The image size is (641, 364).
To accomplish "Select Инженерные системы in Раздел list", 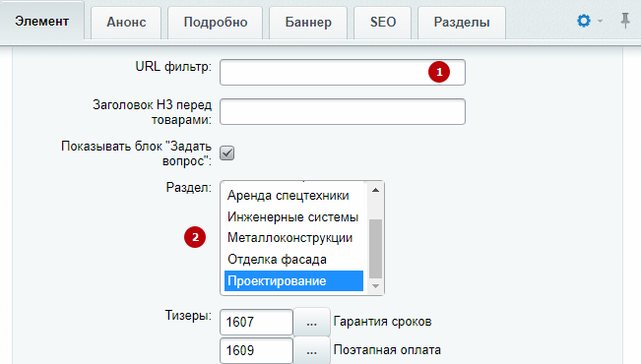I will tap(293, 217).
